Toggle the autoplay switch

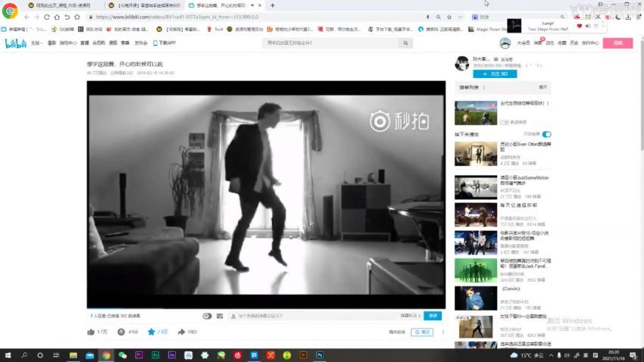pos(546,134)
